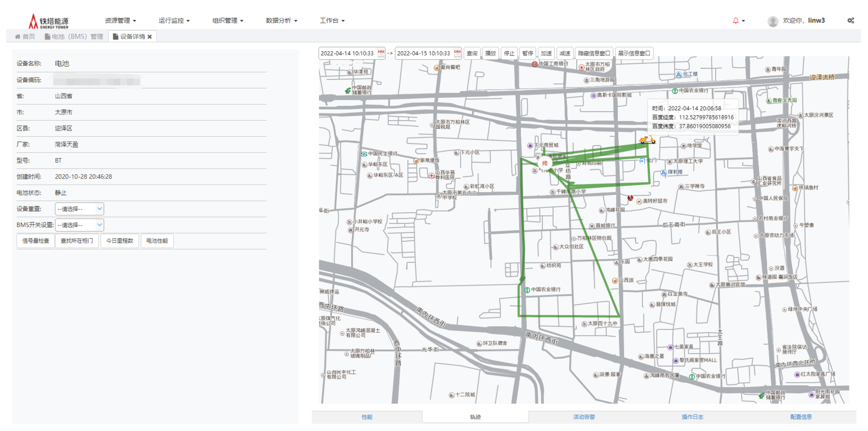The width and height of the screenshot is (868, 431).
Task: Expand the BMS开关设置 dropdown
Action: [x=80, y=225]
